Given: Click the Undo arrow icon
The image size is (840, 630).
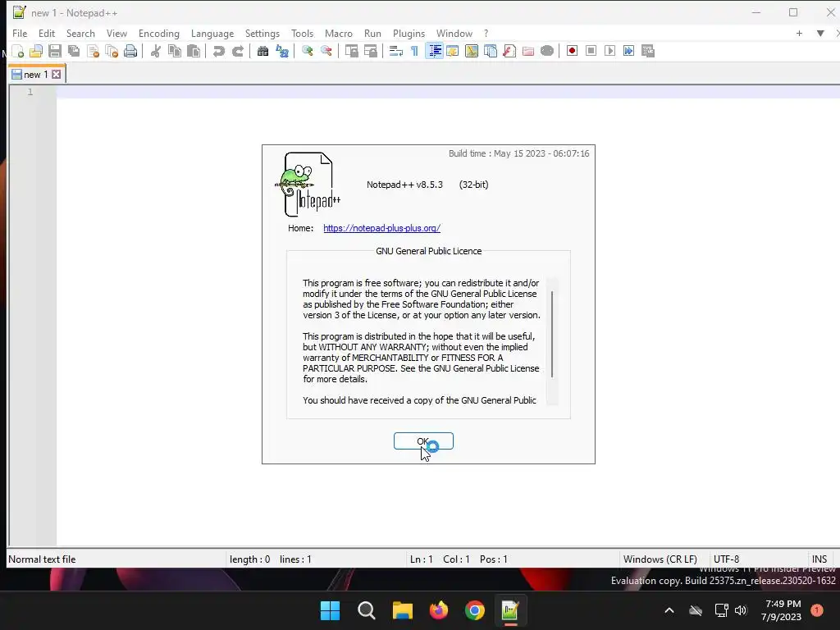Looking at the screenshot, I should pyautogui.click(x=218, y=51).
